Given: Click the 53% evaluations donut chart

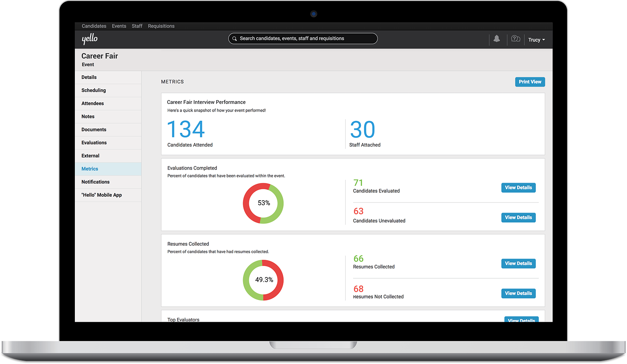Looking at the screenshot, I should [x=263, y=203].
